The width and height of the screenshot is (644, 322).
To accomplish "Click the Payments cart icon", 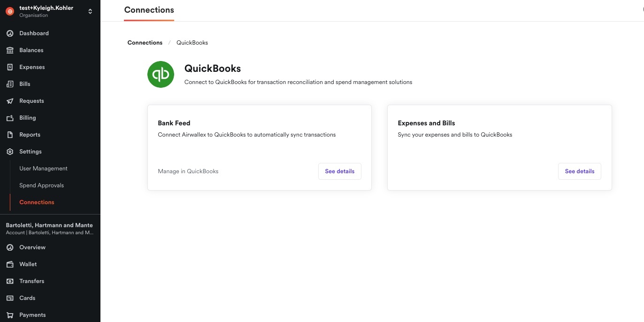I will point(10,315).
